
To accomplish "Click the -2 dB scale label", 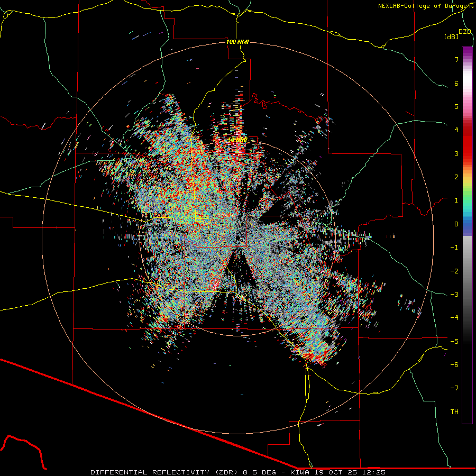I will pyautogui.click(x=454, y=271).
